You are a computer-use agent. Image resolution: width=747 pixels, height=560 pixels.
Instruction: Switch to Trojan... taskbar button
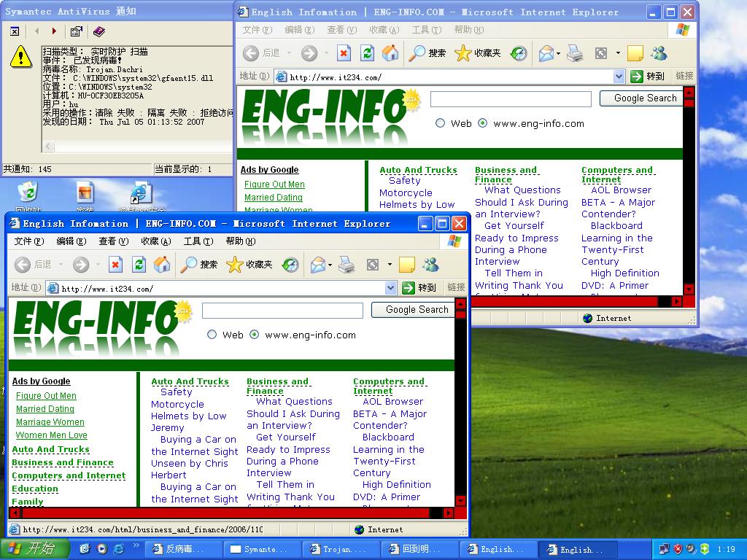(x=340, y=550)
